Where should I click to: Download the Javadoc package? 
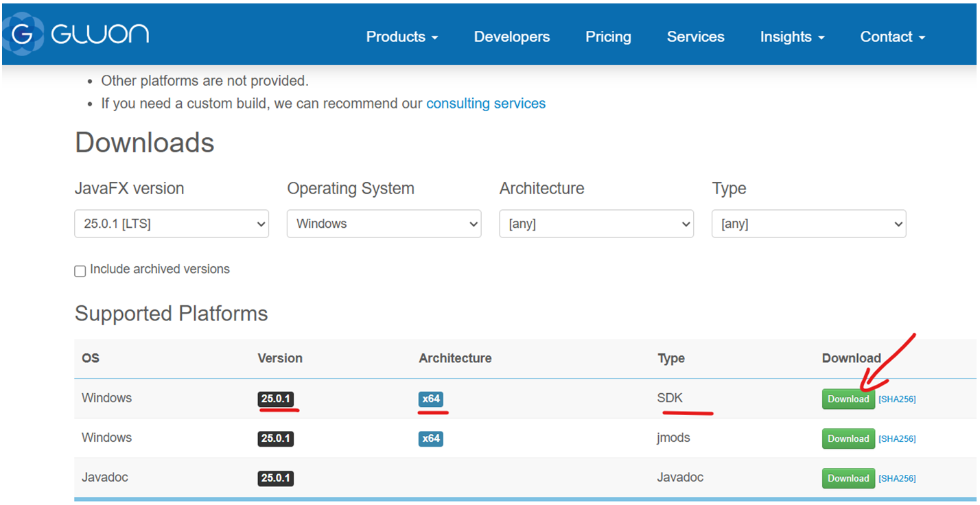(x=848, y=478)
